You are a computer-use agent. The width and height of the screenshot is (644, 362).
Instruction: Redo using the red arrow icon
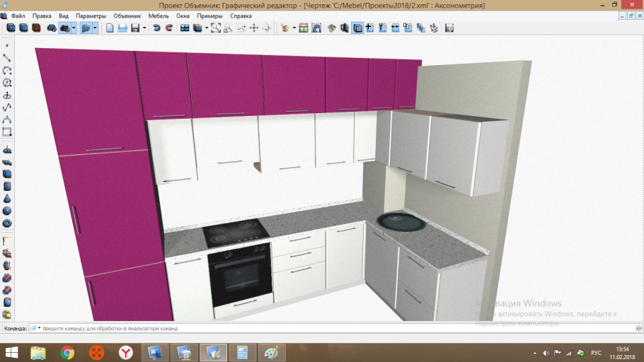(168, 28)
